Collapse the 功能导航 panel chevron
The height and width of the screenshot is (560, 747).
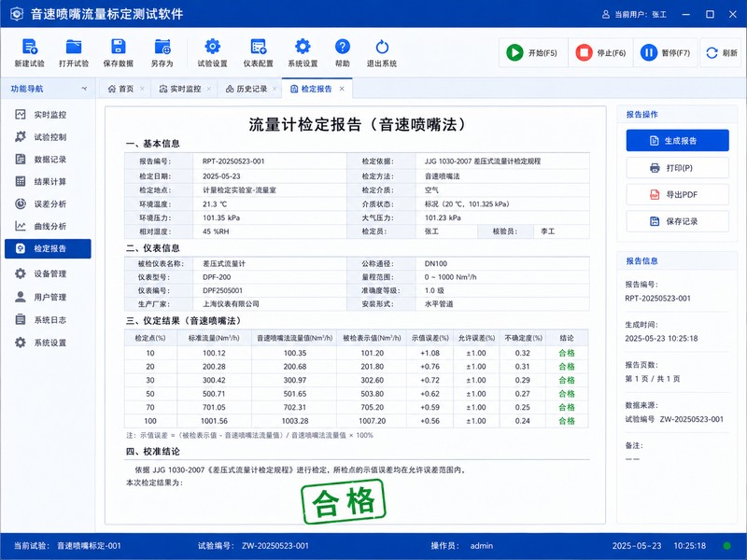click(x=84, y=89)
